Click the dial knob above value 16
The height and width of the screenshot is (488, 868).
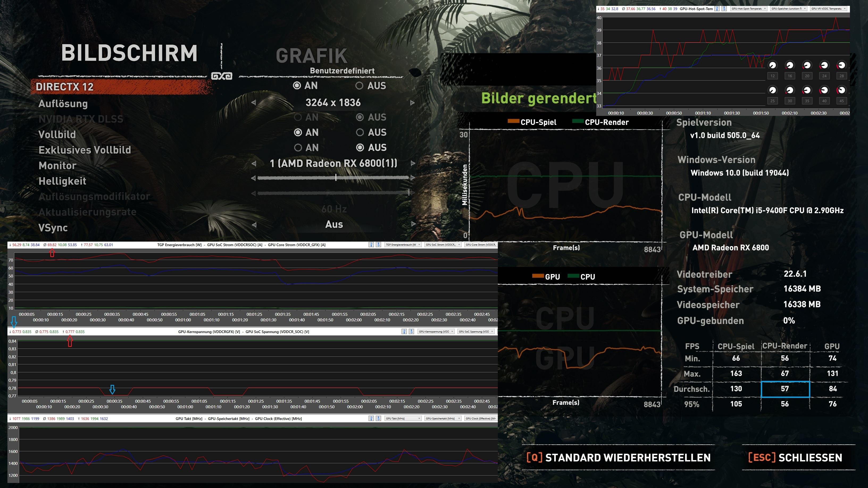[x=790, y=65]
